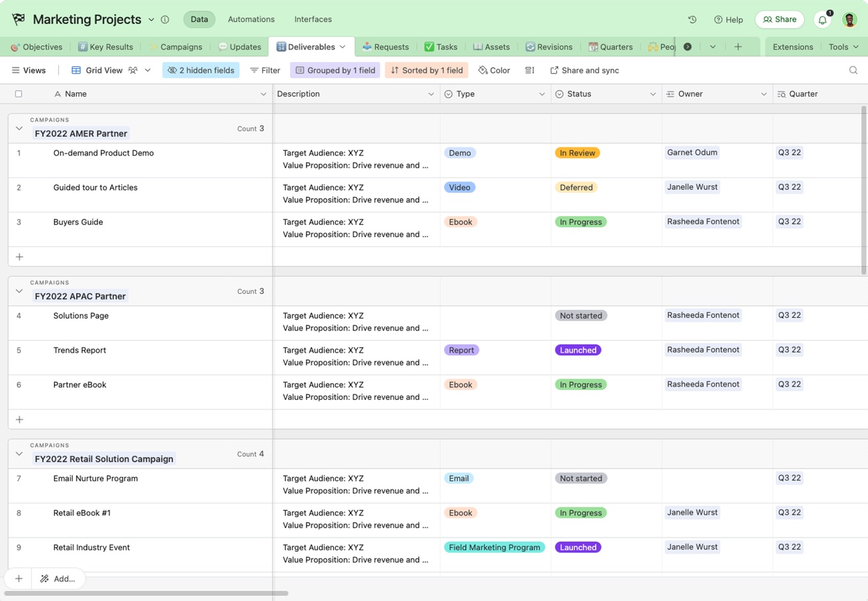
Task: Click the bottom-left plus add button
Action: click(x=19, y=579)
